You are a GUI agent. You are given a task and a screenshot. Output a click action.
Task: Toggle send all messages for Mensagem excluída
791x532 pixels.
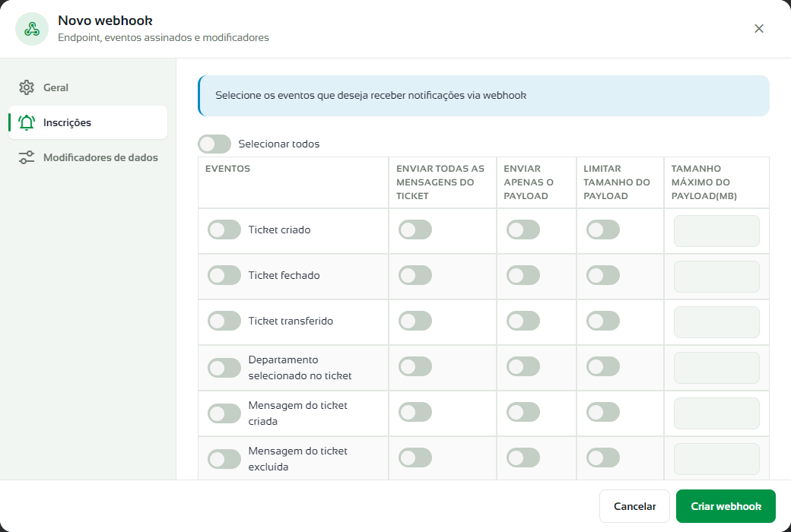pyautogui.click(x=415, y=458)
